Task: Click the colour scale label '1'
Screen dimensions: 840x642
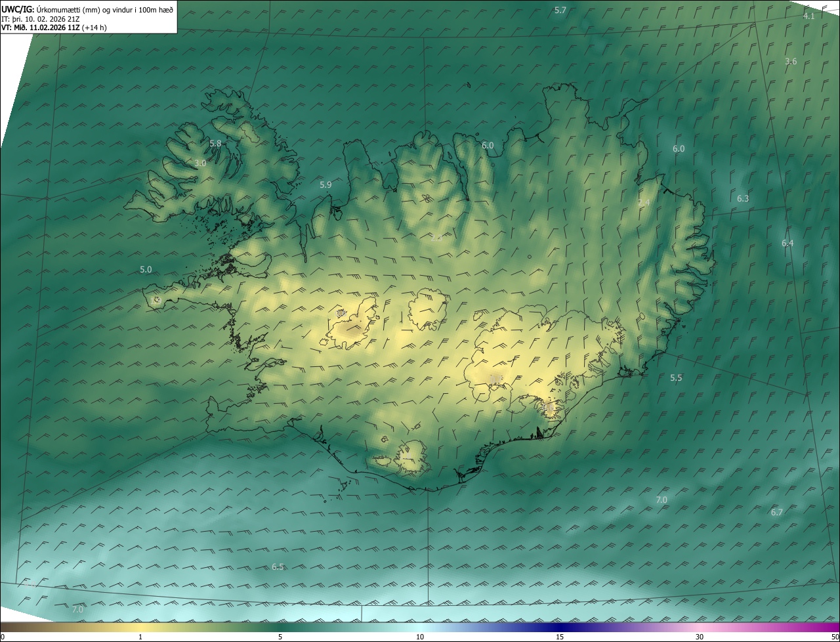Action: click(140, 637)
